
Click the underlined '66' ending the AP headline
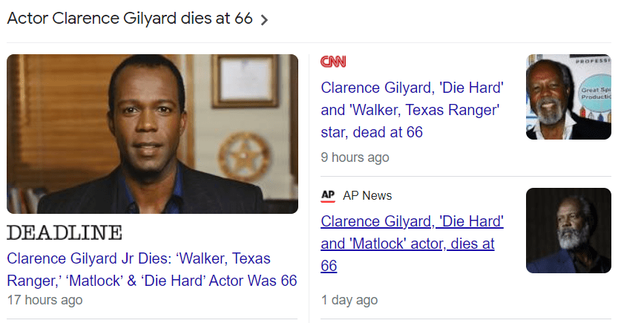coord(329,266)
